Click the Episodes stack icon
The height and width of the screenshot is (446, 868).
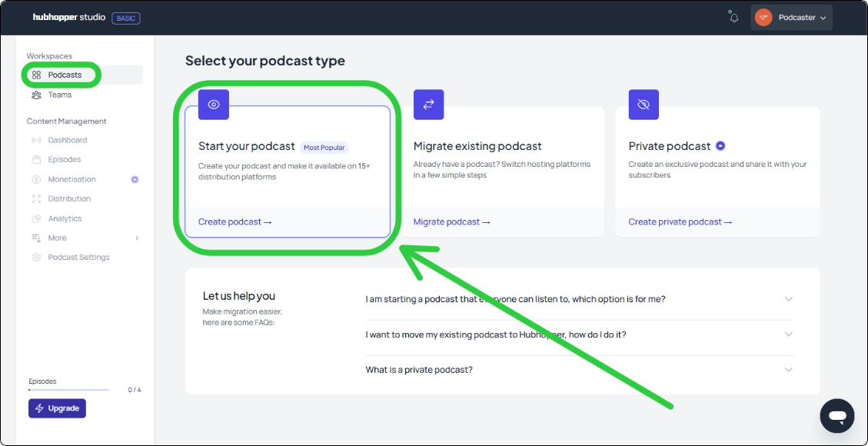(x=37, y=159)
